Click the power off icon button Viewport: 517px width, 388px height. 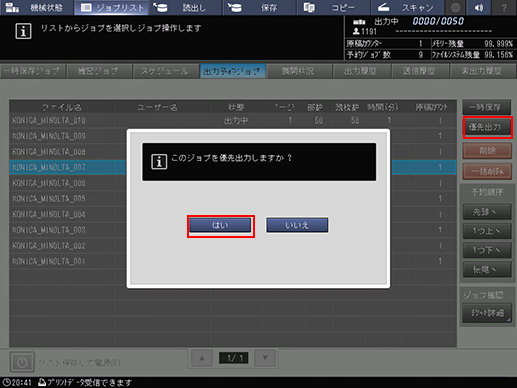(22, 362)
